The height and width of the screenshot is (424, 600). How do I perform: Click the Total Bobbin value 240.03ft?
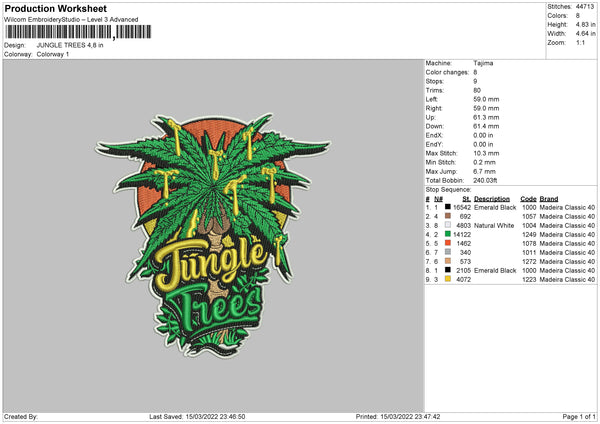(x=485, y=181)
